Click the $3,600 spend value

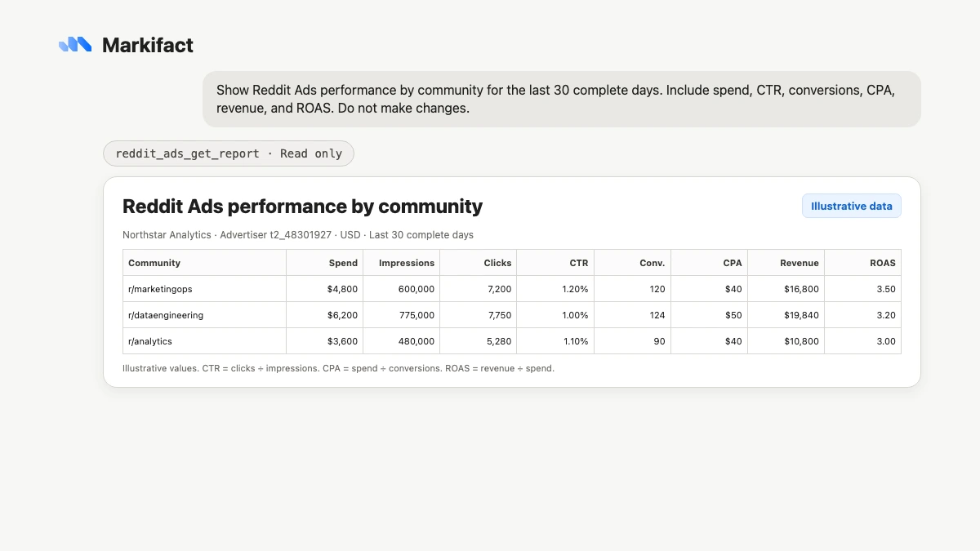(343, 341)
